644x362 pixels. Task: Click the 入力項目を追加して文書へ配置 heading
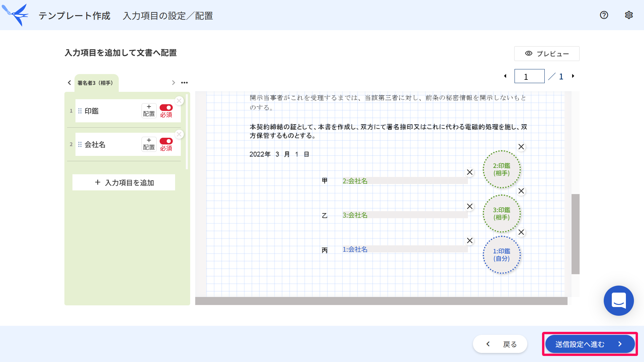[x=121, y=53]
